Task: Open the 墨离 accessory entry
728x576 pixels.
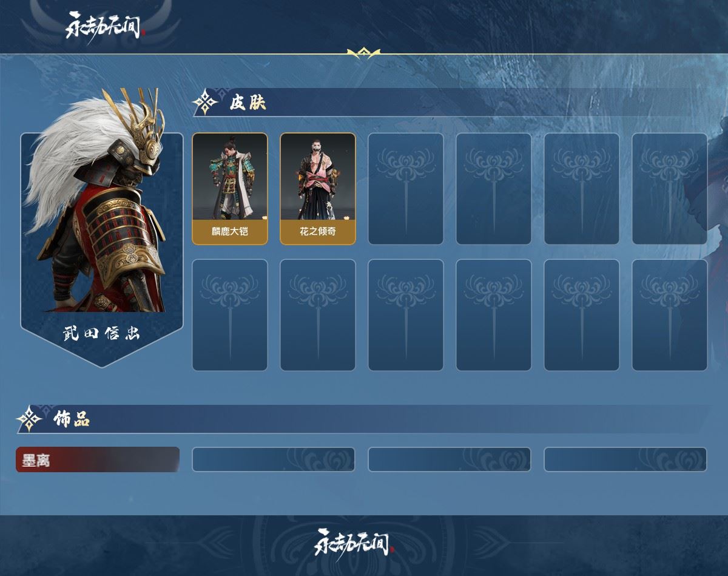Action: click(x=98, y=459)
